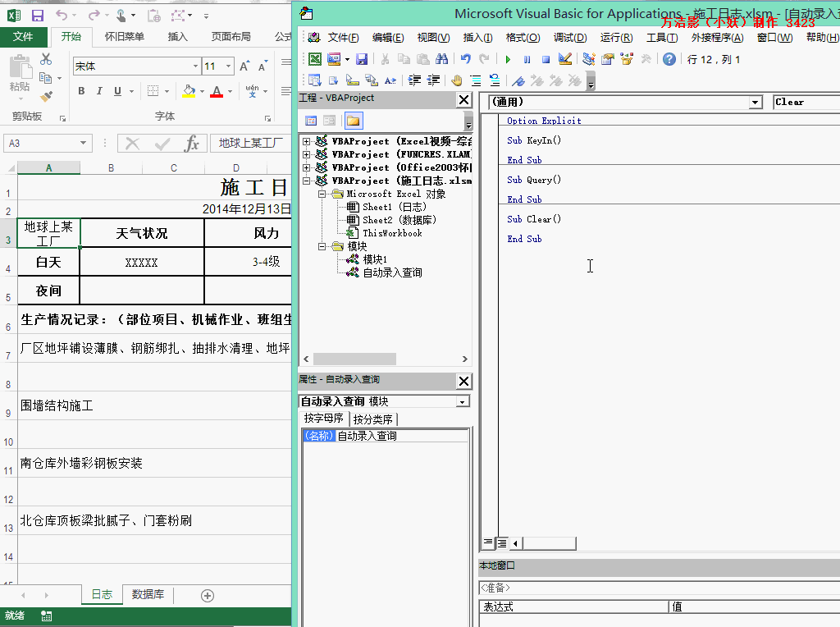
Task: Click the Outdent icon in VBA edit toolbar
Action: coord(433,80)
